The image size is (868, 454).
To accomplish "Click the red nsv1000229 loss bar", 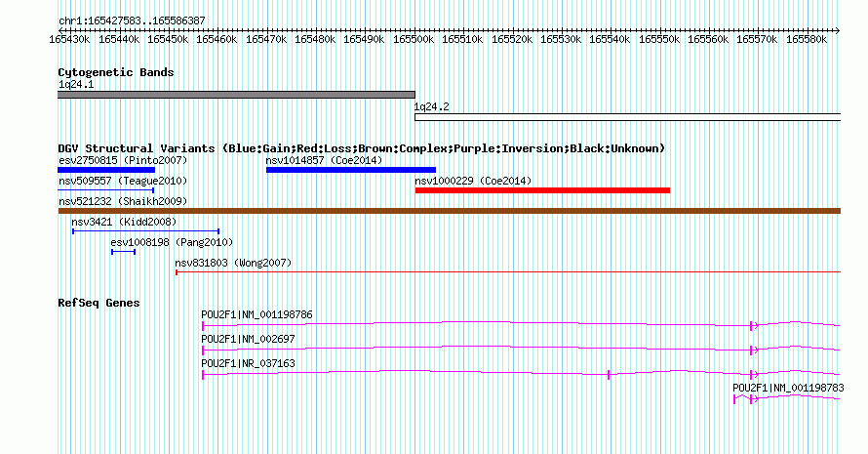I will coord(542,190).
